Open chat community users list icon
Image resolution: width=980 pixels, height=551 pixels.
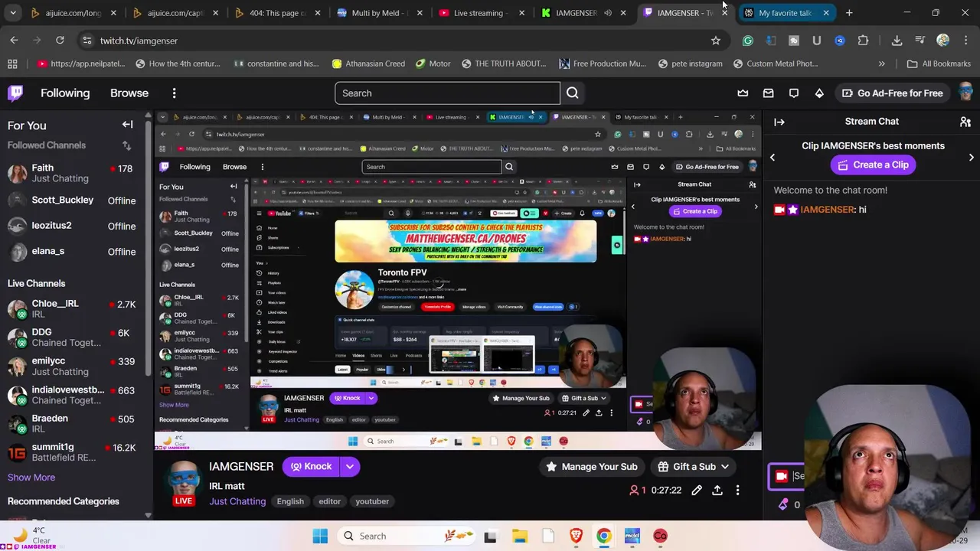[965, 122]
